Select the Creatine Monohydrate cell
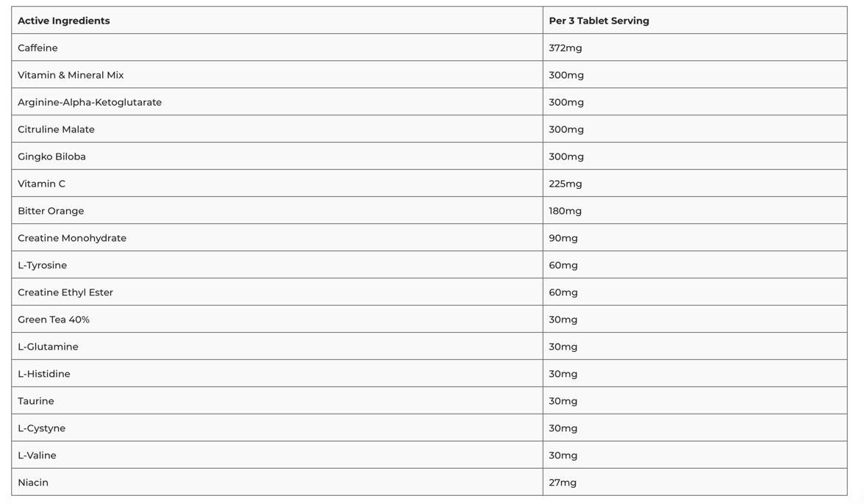This screenshot has height=504, width=864. click(x=277, y=237)
